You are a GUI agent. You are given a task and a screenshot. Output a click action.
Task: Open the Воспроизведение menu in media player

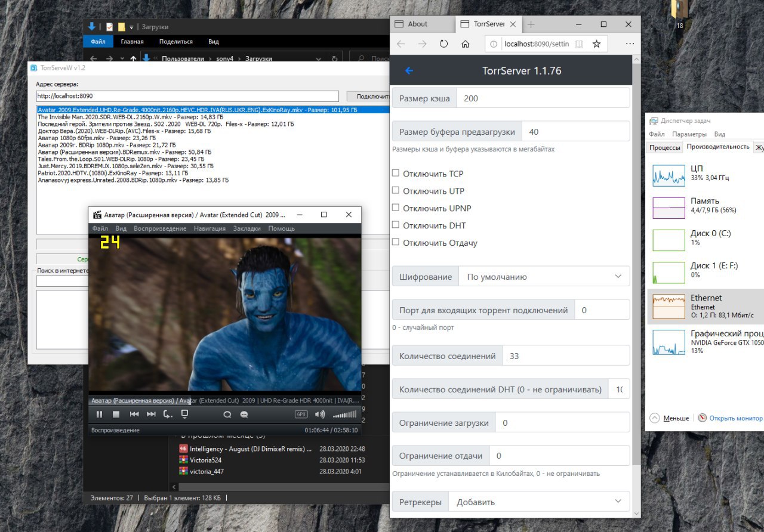160,228
